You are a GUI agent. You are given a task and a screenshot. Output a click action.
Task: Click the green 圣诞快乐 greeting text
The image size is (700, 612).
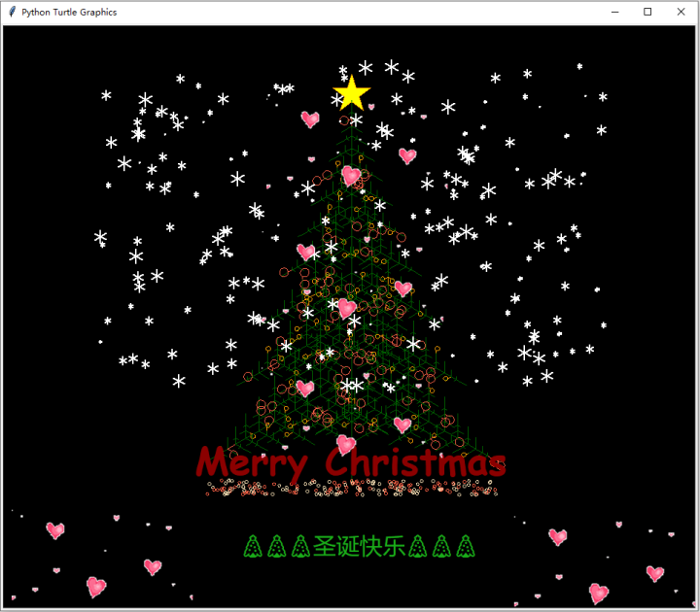(x=359, y=546)
